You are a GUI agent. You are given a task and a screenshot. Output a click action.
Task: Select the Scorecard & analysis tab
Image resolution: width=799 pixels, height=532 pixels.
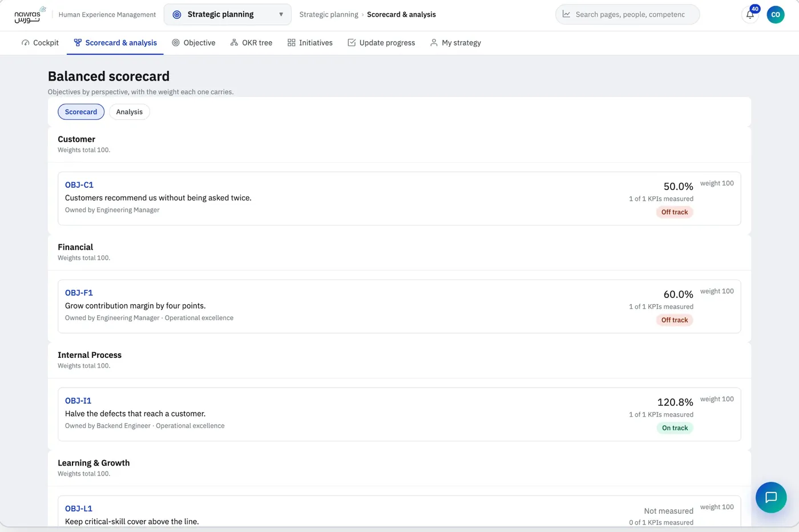pyautogui.click(x=115, y=43)
